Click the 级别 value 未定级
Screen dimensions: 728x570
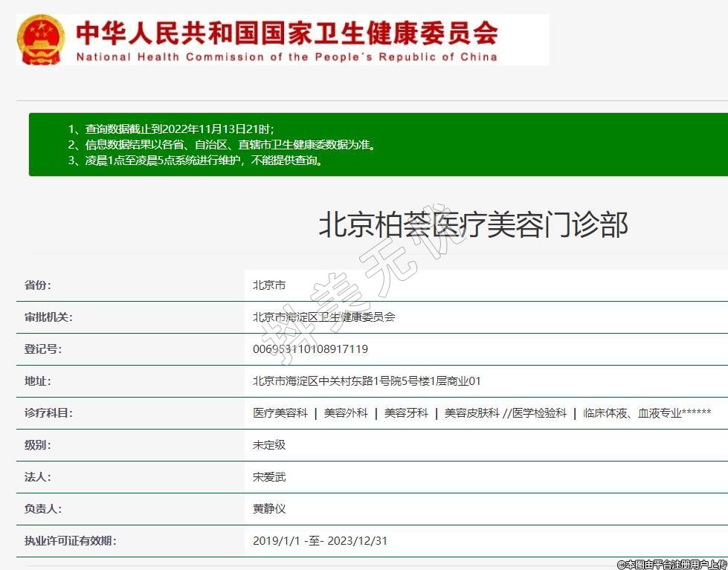pyautogui.click(x=269, y=445)
